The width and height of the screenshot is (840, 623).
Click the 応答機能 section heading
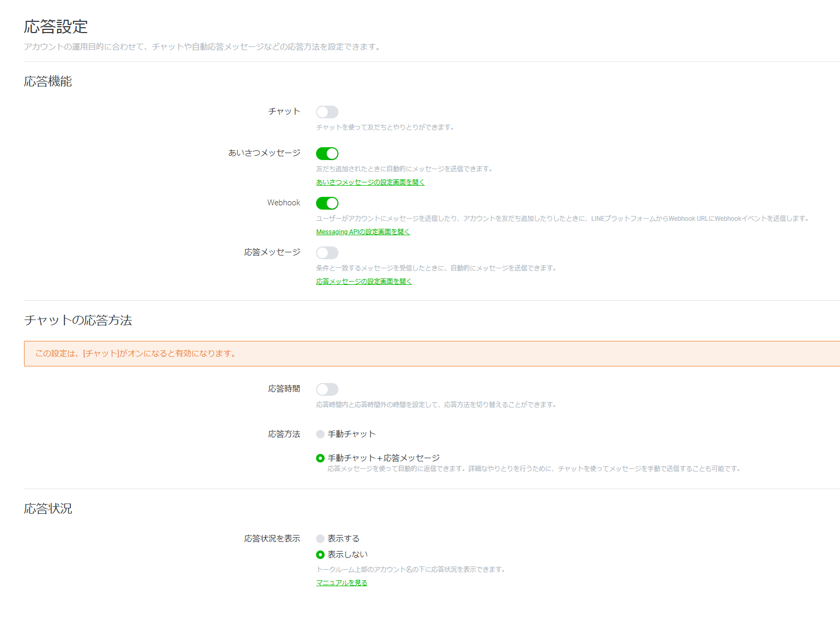[x=48, y=82]
